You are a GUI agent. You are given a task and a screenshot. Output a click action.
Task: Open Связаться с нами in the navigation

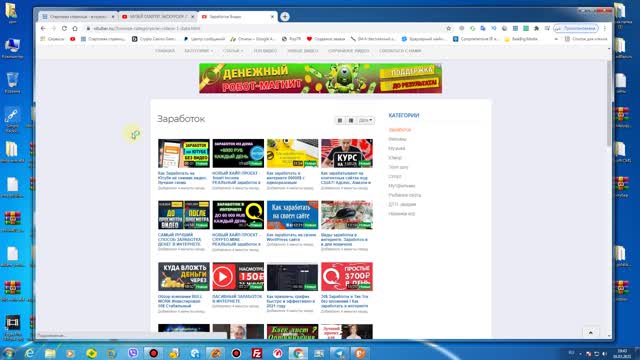pos(400,51)
